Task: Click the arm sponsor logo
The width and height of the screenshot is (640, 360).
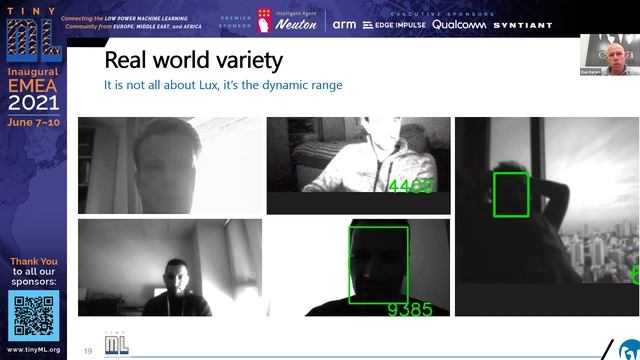Action: (344, 25)
